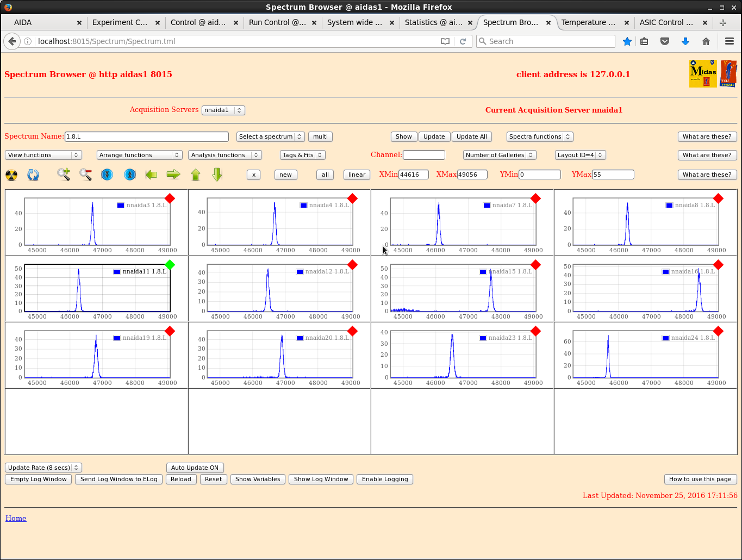Toggle red diamond marker on nnaida4 spectrum
This screenshot has height=560, width=742.
click(x=352, y=198)
